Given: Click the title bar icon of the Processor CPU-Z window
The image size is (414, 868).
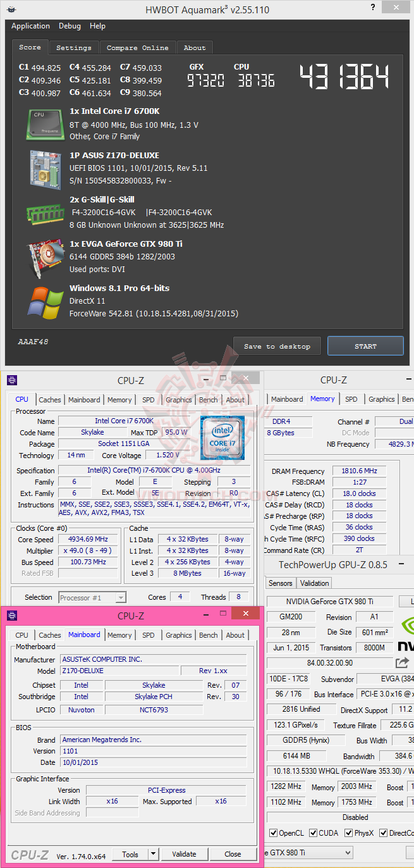Looking at the screenshot, I should [12, 380].
